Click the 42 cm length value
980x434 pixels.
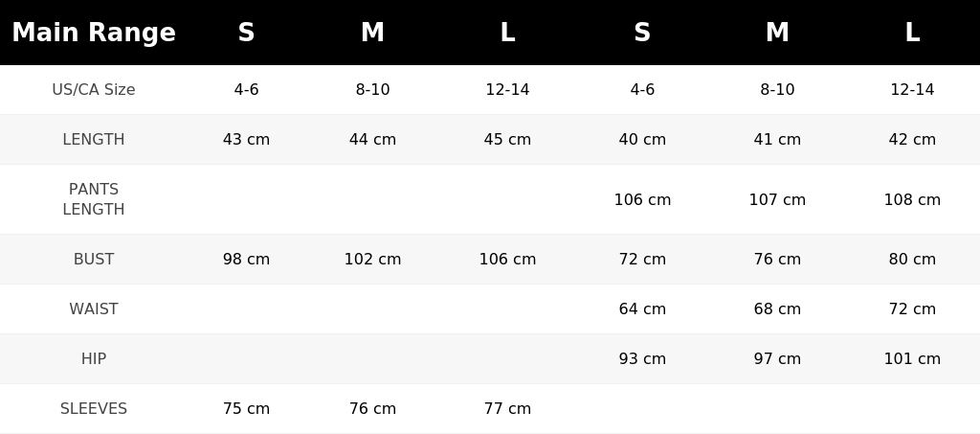pyautogui.click(x=912, y=140)
